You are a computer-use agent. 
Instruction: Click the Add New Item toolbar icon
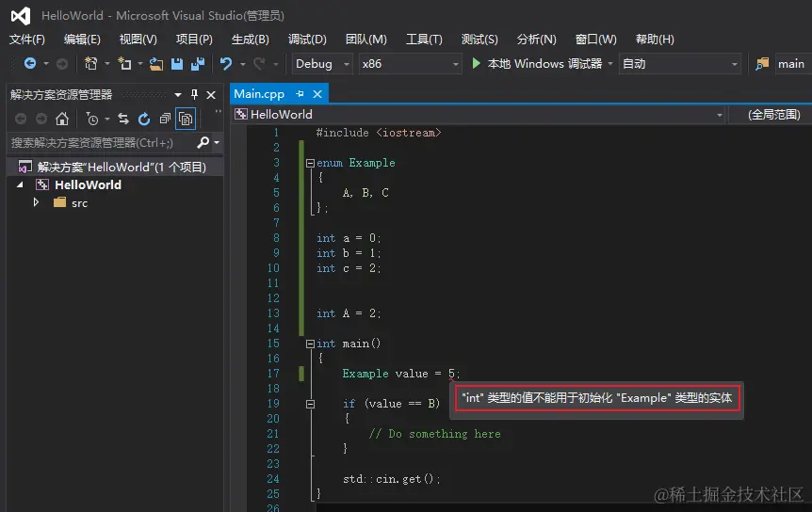pos(124,64)
